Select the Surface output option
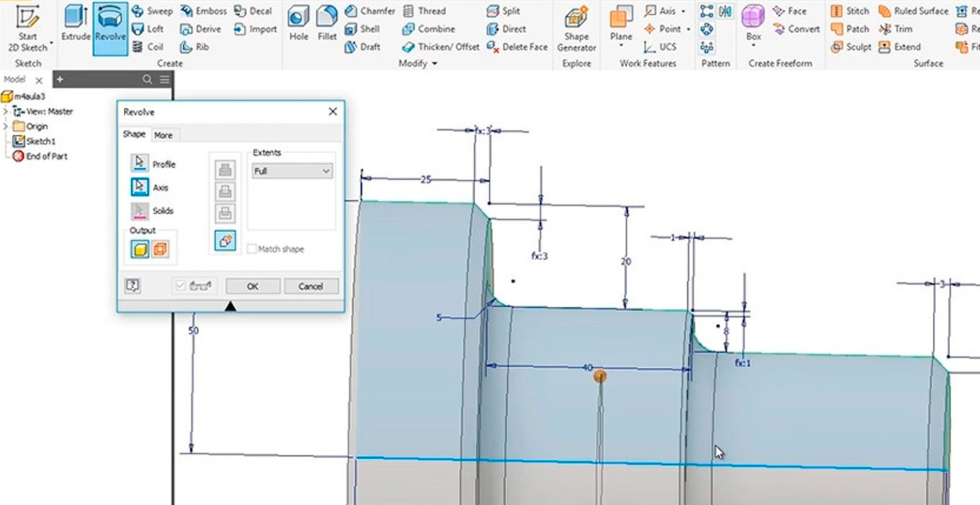The height and width of the screenshot is (505, 980). pos(161,249)
